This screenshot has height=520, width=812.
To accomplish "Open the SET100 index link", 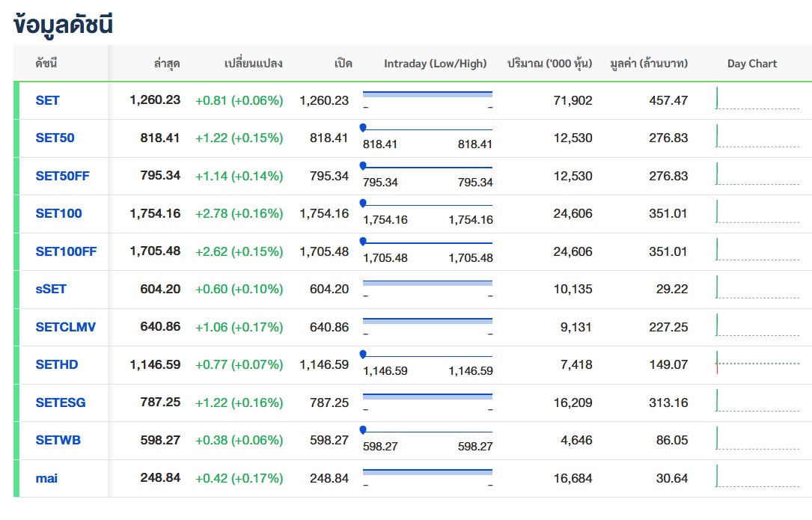I will pyautogui.click(x=58, y=213).
